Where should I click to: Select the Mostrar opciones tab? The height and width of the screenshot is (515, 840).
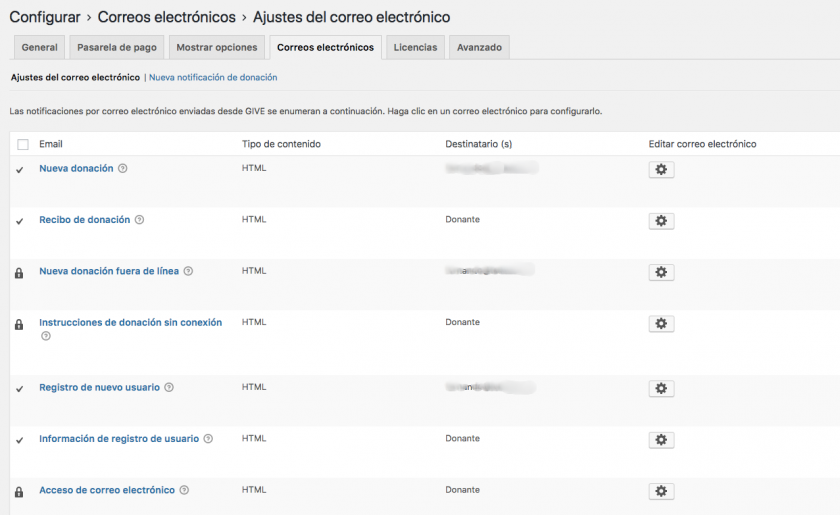pyautogui.click(x=217, y=47)
